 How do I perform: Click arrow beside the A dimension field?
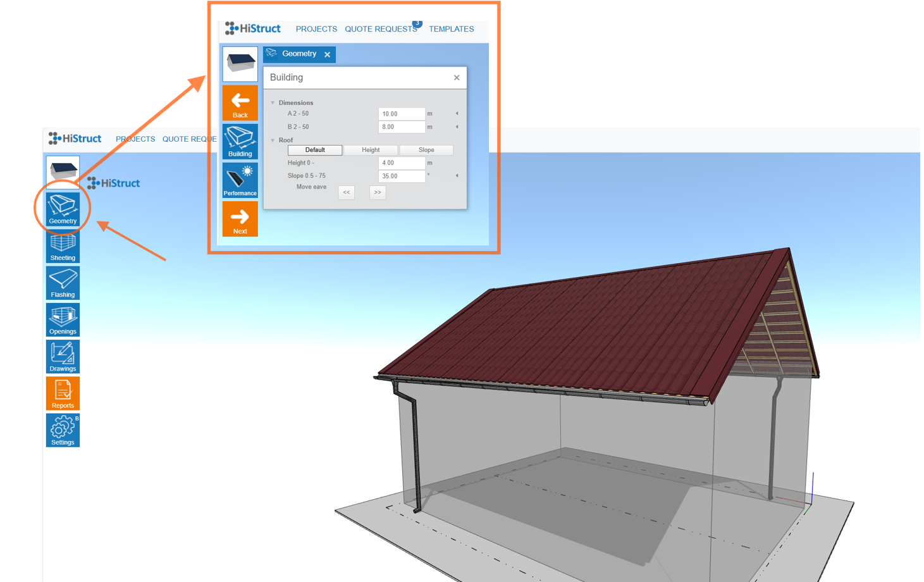tap(457, 114)
